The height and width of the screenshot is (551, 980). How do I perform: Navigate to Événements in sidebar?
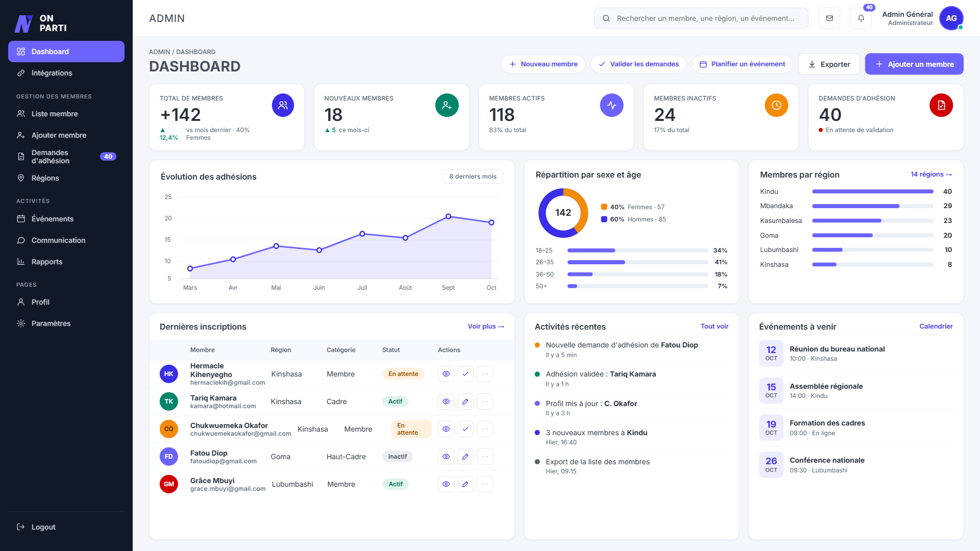66,219
